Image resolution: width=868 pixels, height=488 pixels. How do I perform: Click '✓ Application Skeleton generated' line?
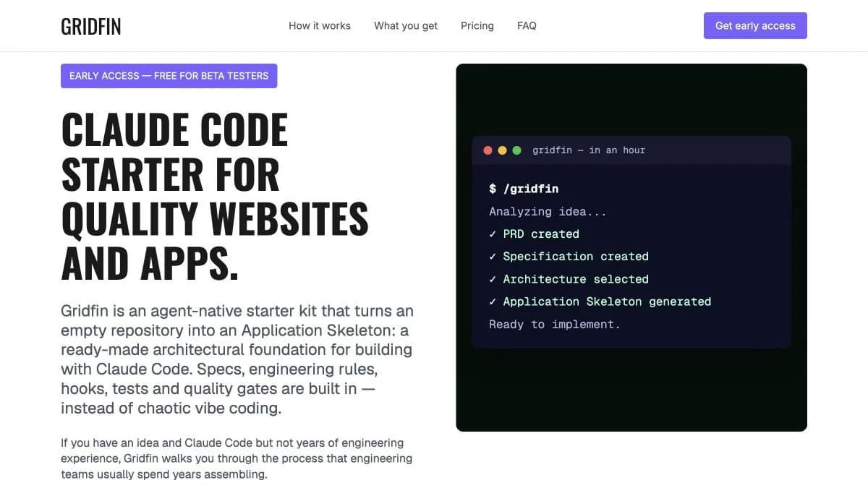(x=600, y=301)
